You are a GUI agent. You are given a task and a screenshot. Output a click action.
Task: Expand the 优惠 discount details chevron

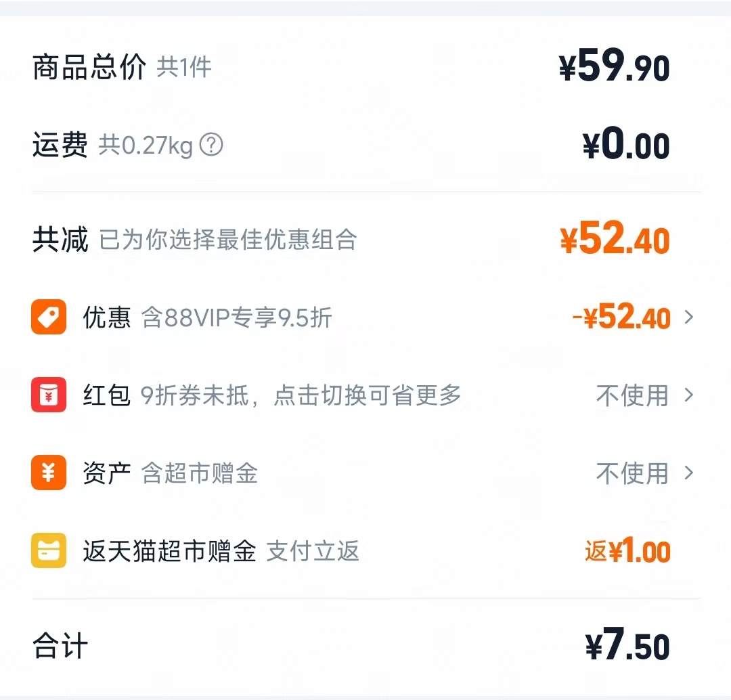(x=689, y=318)
